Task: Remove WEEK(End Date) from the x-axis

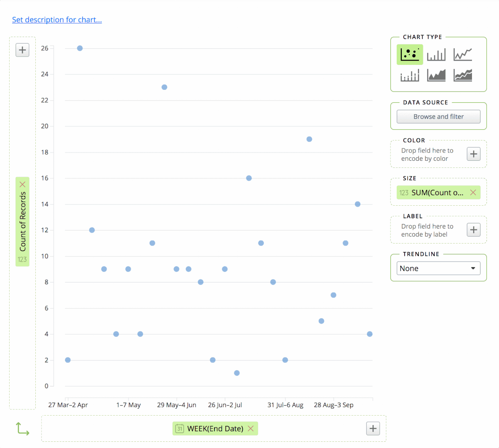Action: point(250,428)
